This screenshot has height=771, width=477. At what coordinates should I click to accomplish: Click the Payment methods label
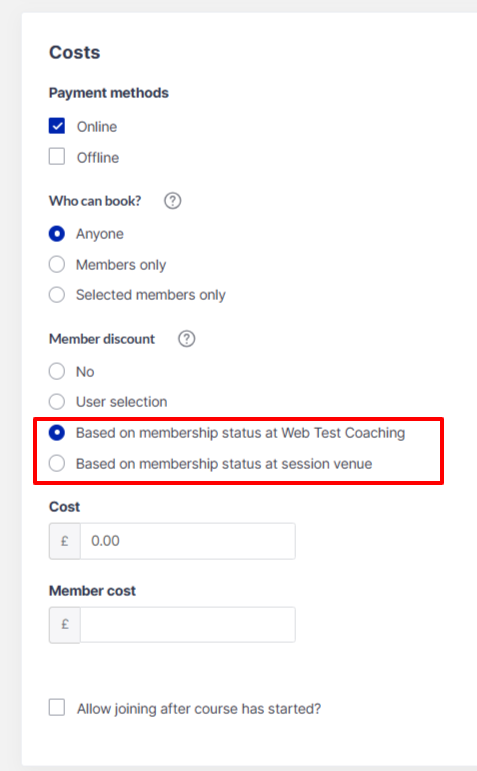click(x=109, y=93)
